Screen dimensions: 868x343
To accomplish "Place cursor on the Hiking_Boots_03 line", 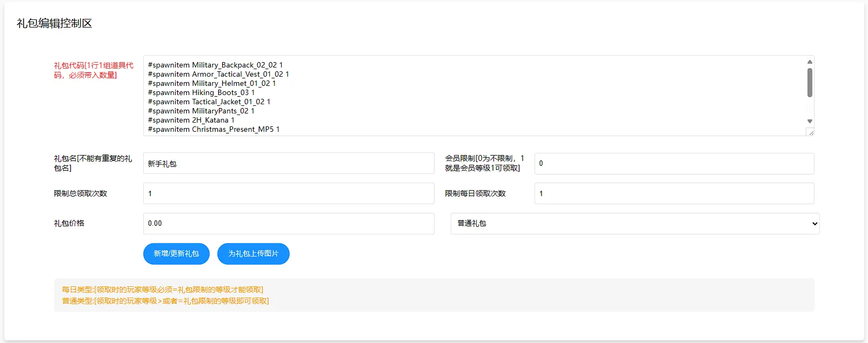I will point(201,92).
